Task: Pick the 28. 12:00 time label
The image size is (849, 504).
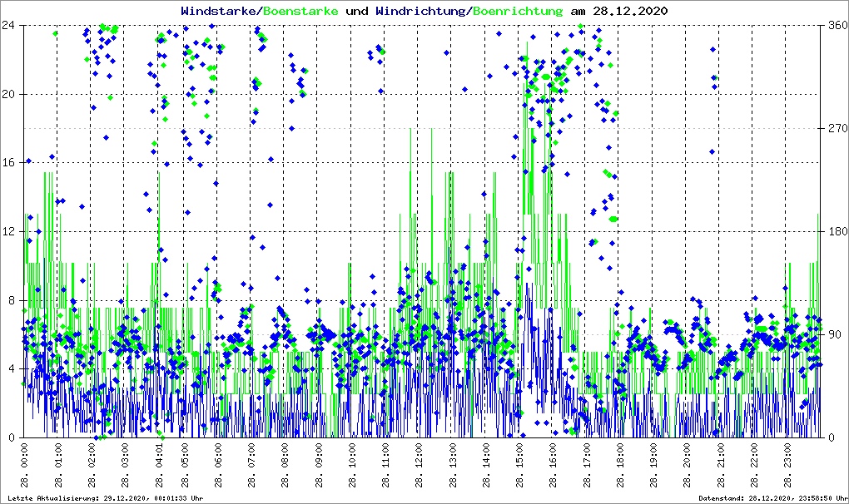Action: tap(420, 467)
